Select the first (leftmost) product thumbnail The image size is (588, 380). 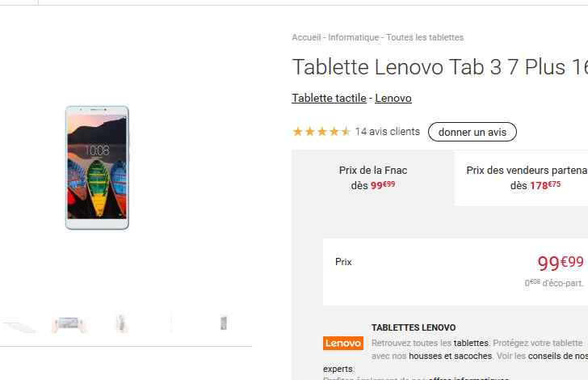click(x=18, y=324)
